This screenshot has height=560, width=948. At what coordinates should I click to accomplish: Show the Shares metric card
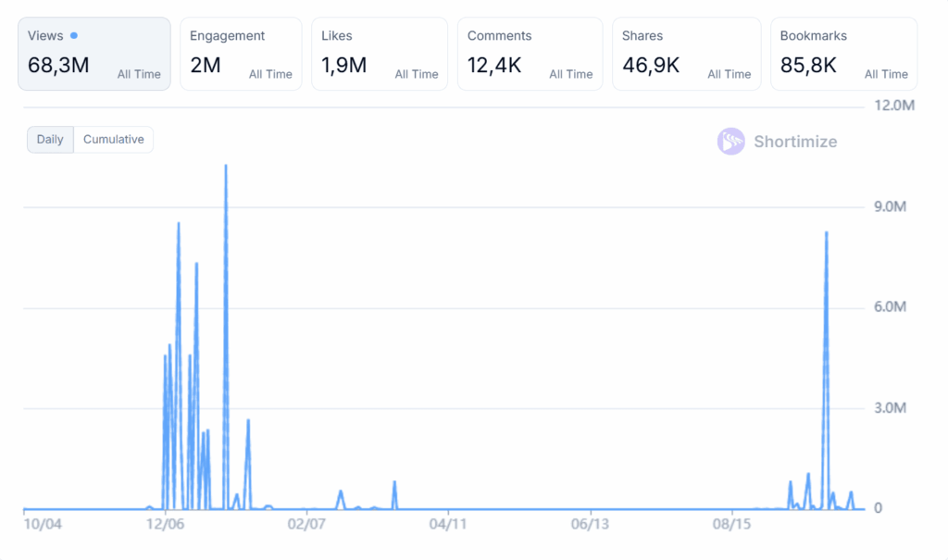(x=686, y=54)
